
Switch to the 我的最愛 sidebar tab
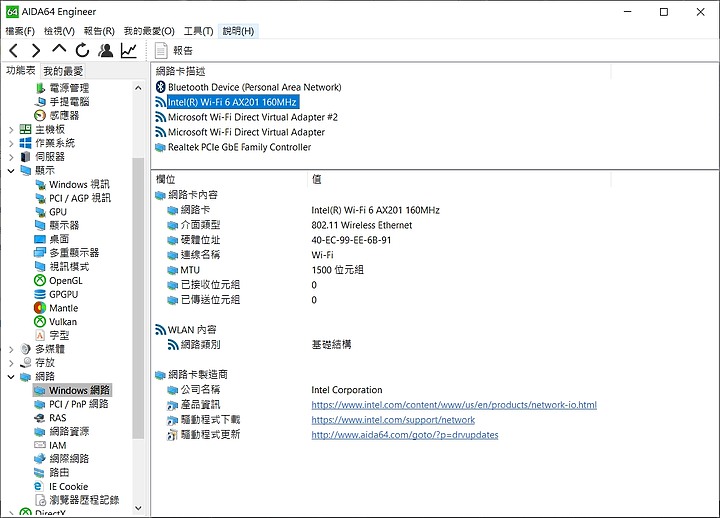63,71
